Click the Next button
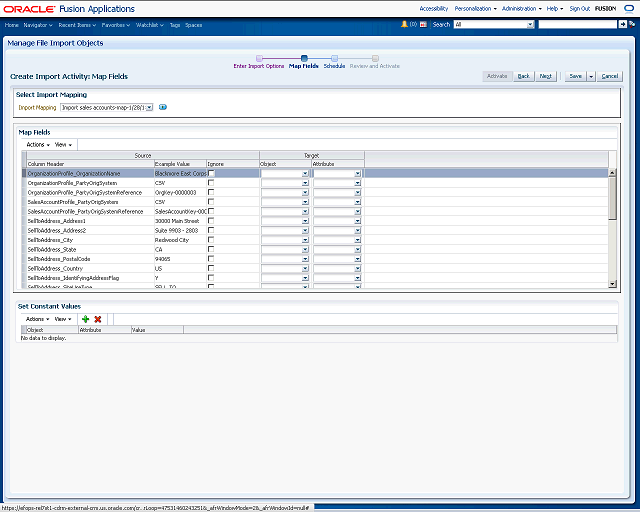Image resolution: width=640 pixels, height=512 pixels. click(546, 76)
